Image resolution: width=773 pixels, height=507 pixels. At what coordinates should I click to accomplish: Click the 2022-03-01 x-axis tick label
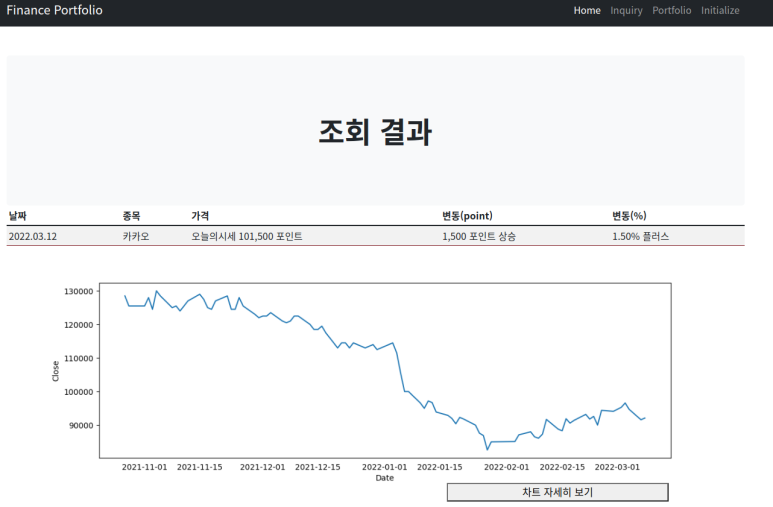(617, 467)
